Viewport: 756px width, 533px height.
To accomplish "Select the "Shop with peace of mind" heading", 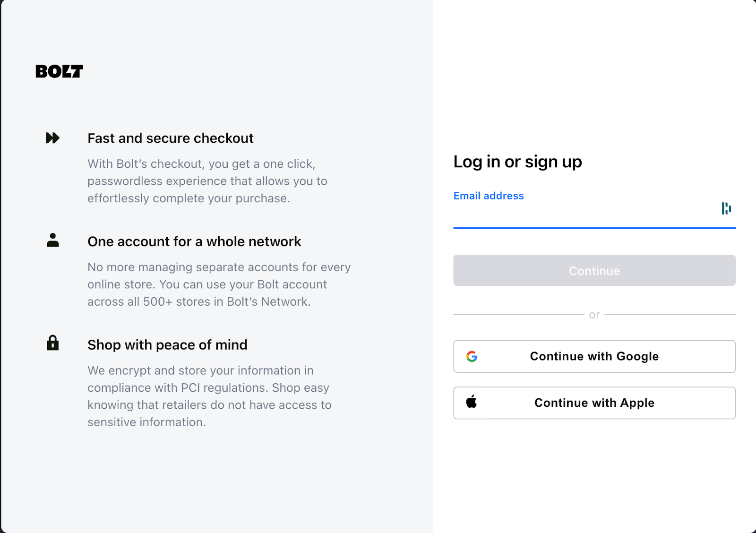I will click(167, 345).
